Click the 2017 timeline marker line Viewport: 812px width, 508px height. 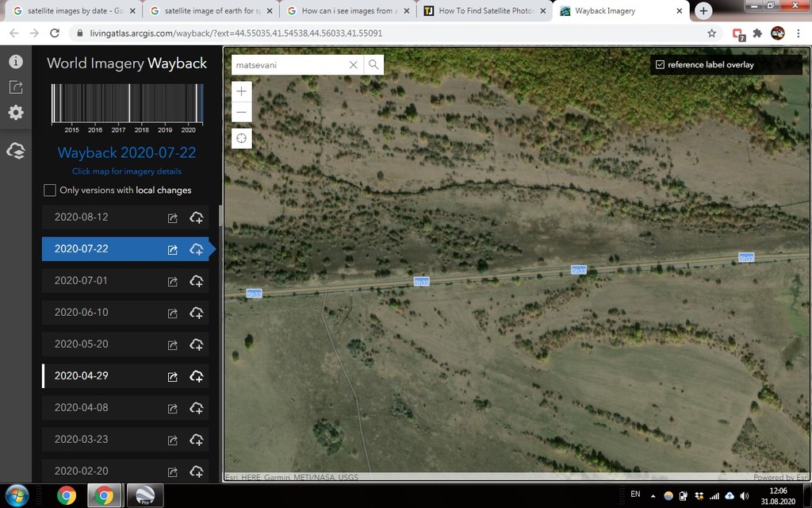tap(129, 103)
